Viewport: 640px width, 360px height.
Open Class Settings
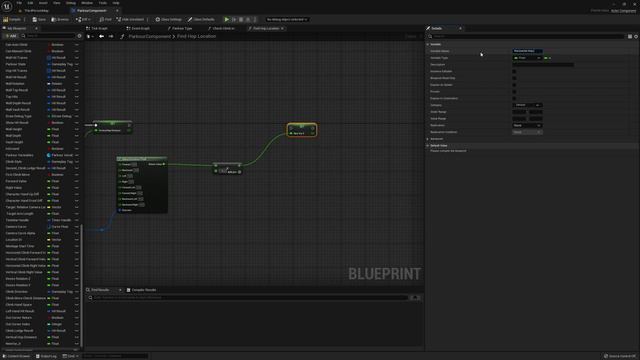tap(168, 19)
